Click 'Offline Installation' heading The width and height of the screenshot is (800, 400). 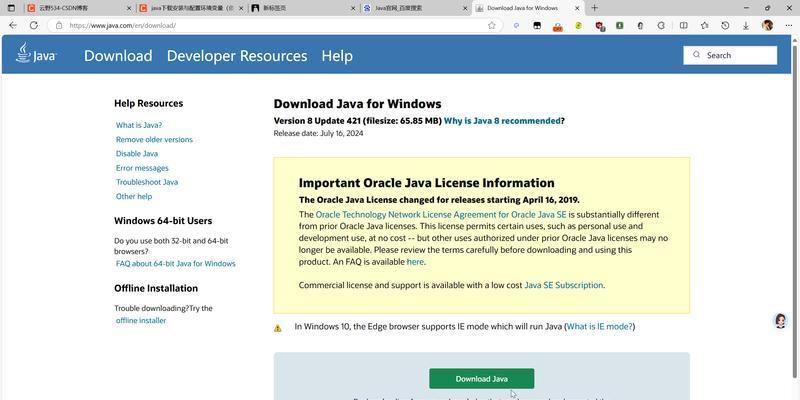pos(156,288)
